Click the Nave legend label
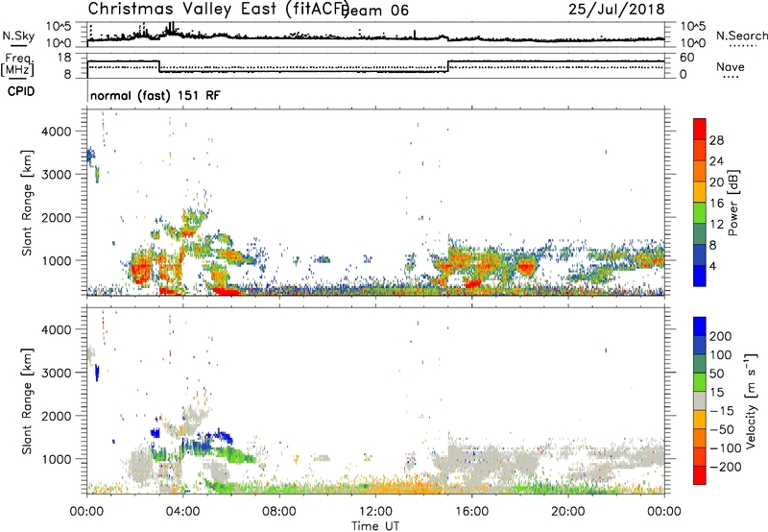 click(731, 67)
